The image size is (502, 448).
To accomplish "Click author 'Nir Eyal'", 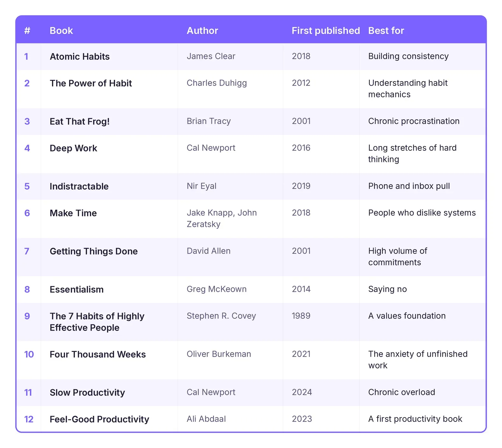I will click(201, 186).
